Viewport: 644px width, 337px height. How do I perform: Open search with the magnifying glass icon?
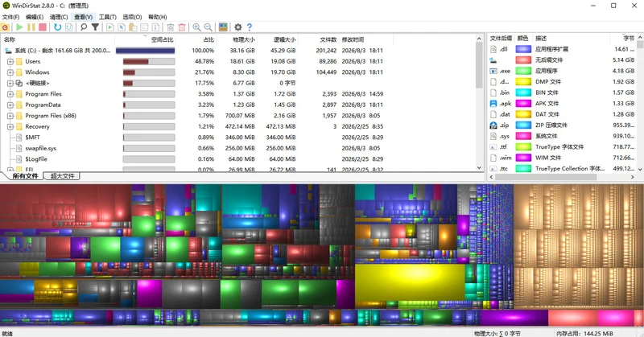tap(84, 27)
